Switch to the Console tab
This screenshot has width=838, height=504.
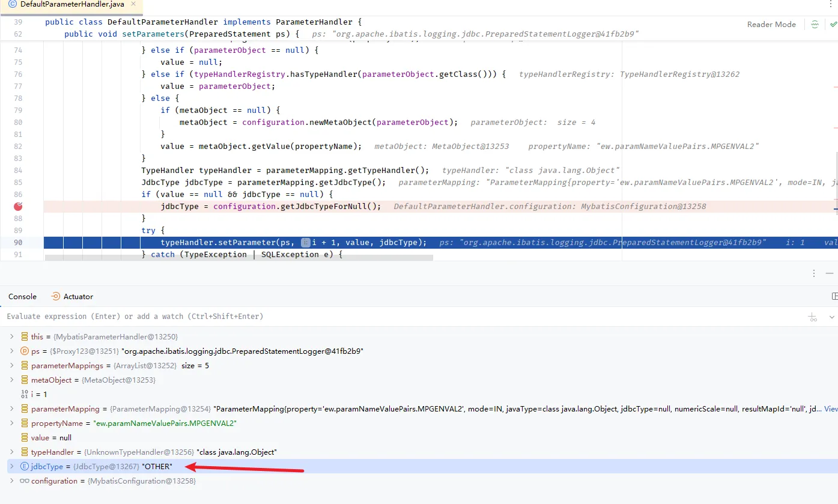pyautogui.click(x=22, y=297)
